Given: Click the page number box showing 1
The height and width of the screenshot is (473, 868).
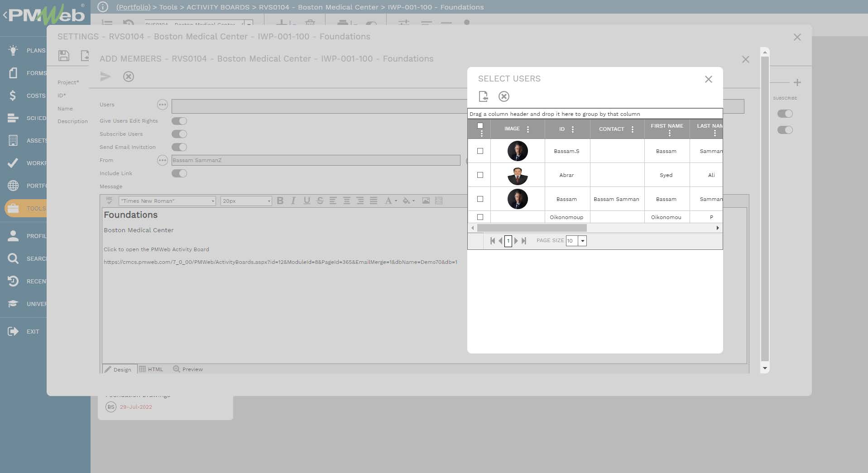Looking at the screenshot, I should click(x=508, y=241).
